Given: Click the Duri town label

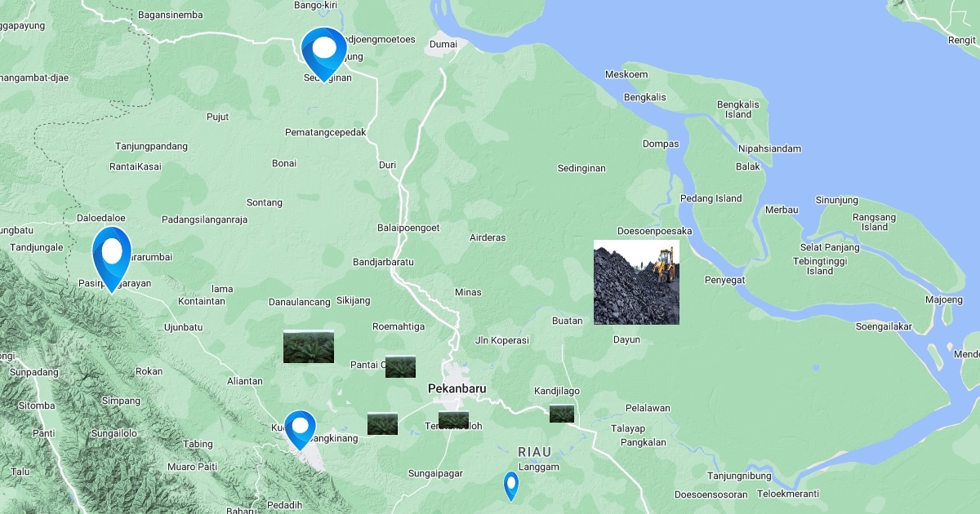Looking at the screenshot, I should [x=387, y=165].
